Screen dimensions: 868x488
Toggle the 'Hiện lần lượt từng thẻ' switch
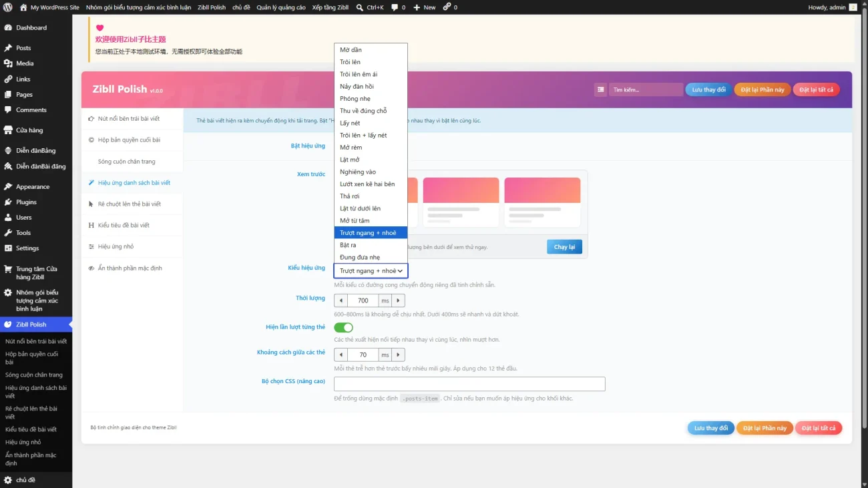coord(343,327)
